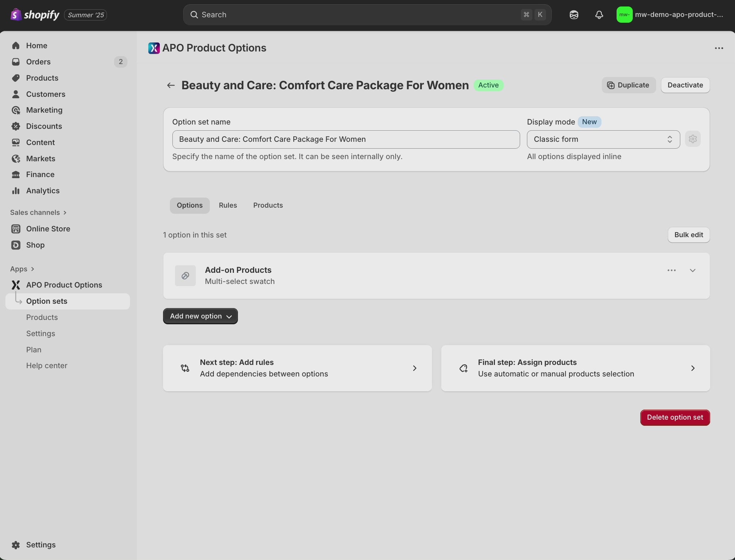Click the Add-on Products link icon
Viewport: 735px width, 560px height.
click(x=185, y=276)
